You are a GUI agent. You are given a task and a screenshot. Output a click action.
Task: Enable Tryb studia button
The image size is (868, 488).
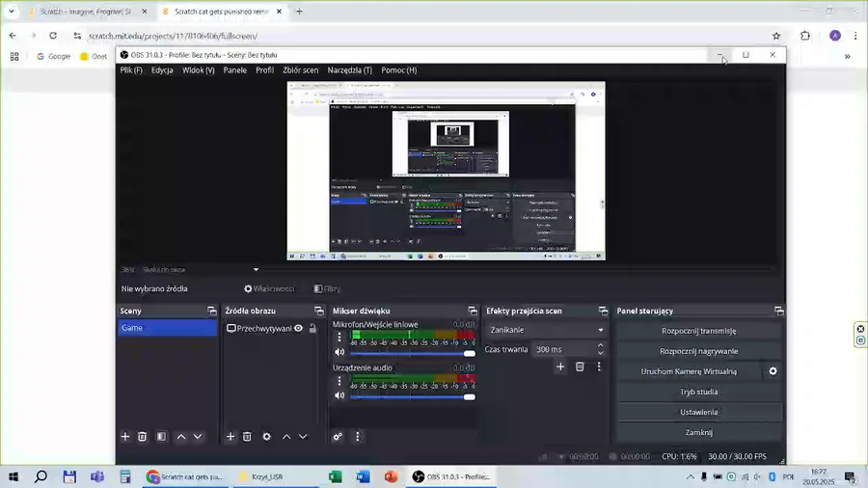point(698,392)
